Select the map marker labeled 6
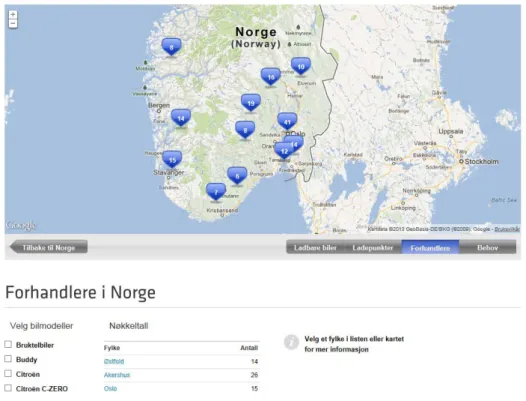 tap(237, 176)
